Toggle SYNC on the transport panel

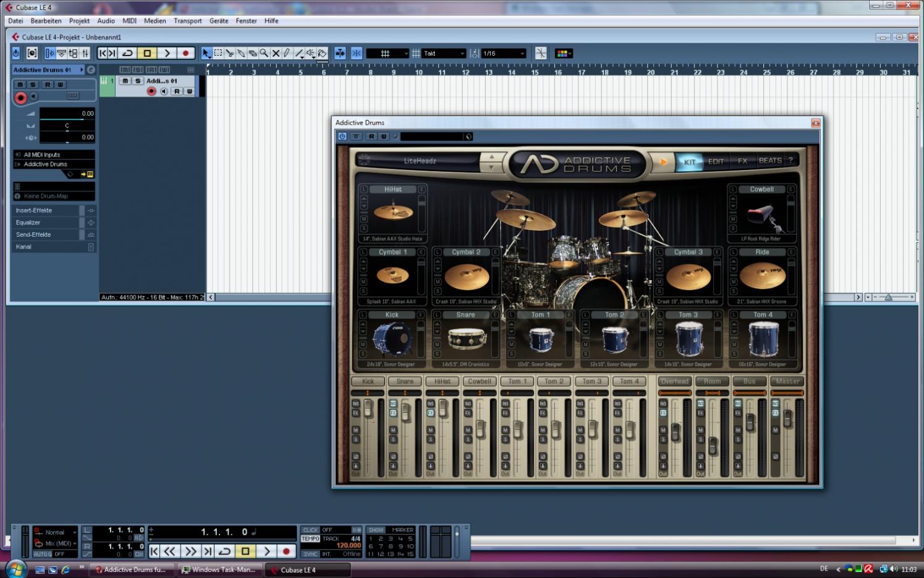(310, 554)
